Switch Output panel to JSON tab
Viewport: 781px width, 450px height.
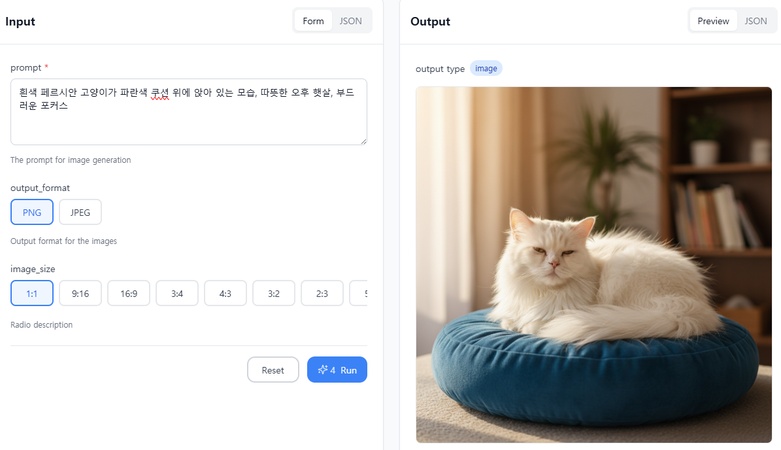756,21
